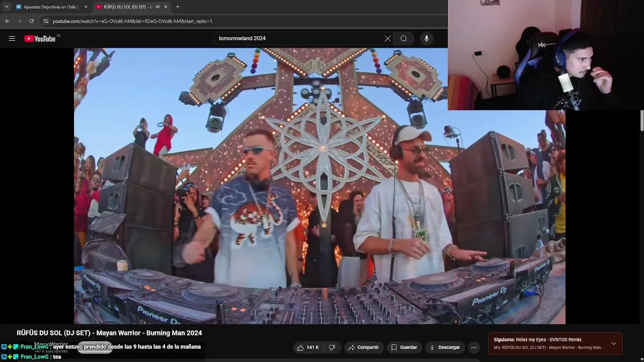Screen dimensions: 644x362
Task: Run search with the magnifier button
Action: [x=404, y=39]
